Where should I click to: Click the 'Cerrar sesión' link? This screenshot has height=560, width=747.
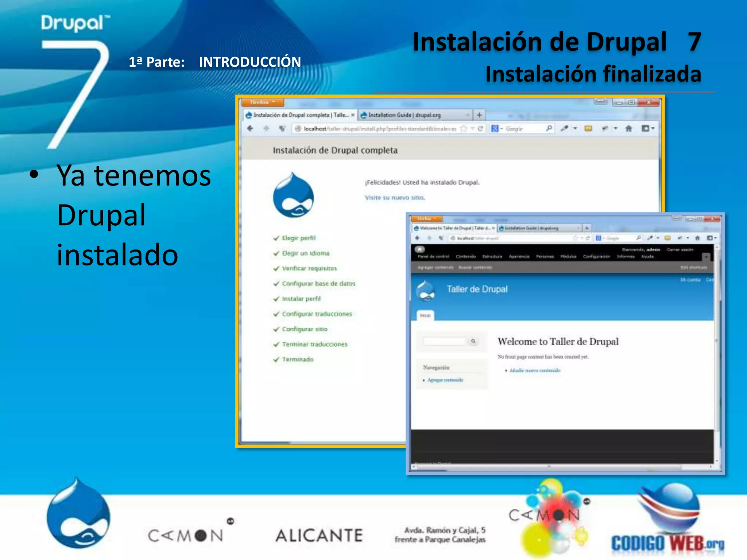point(680,250)
